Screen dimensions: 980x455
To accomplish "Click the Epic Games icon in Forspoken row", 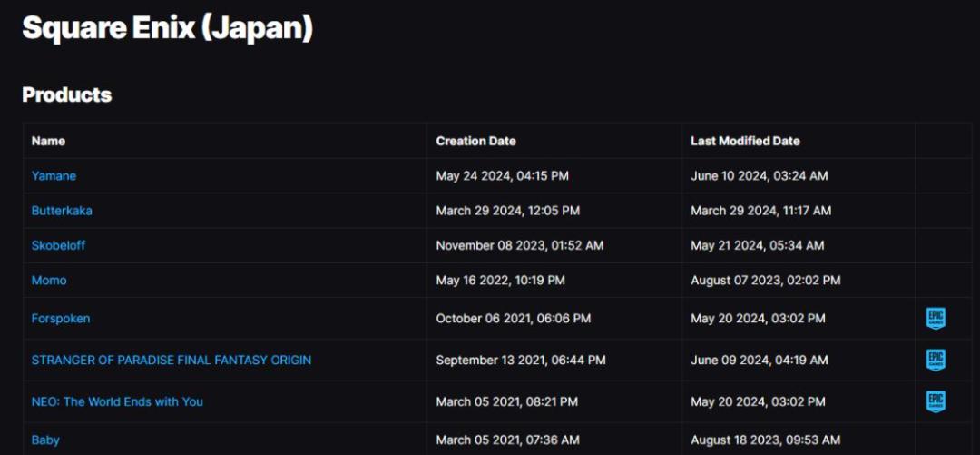I will click(x=935, y=319).
